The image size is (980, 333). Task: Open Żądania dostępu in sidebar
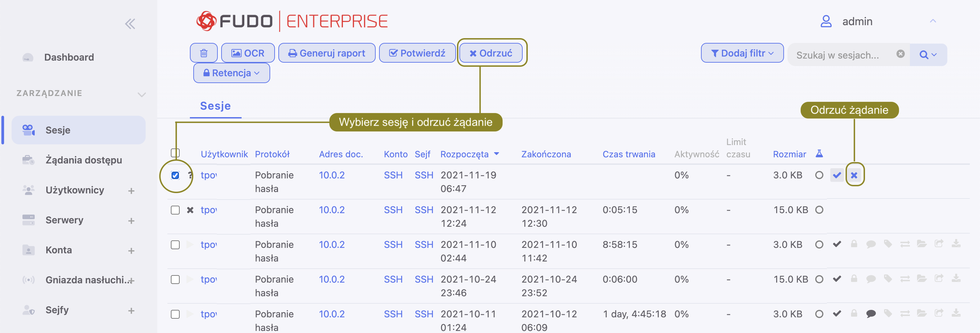point(84,160)
